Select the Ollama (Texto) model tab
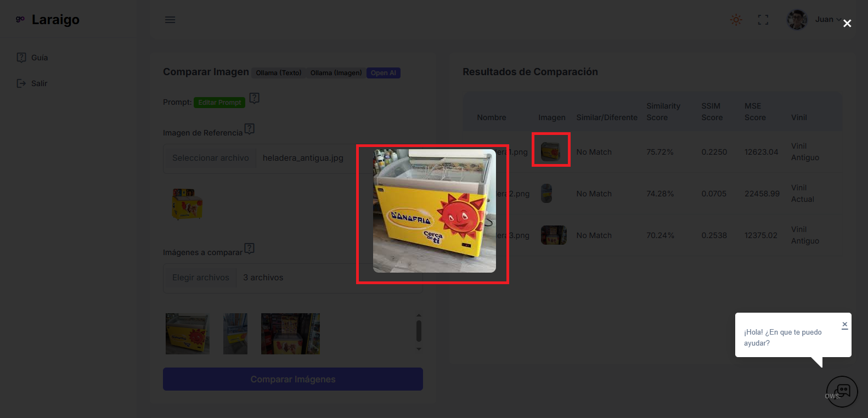Viewport: 868px width, 418px height. 278,73
